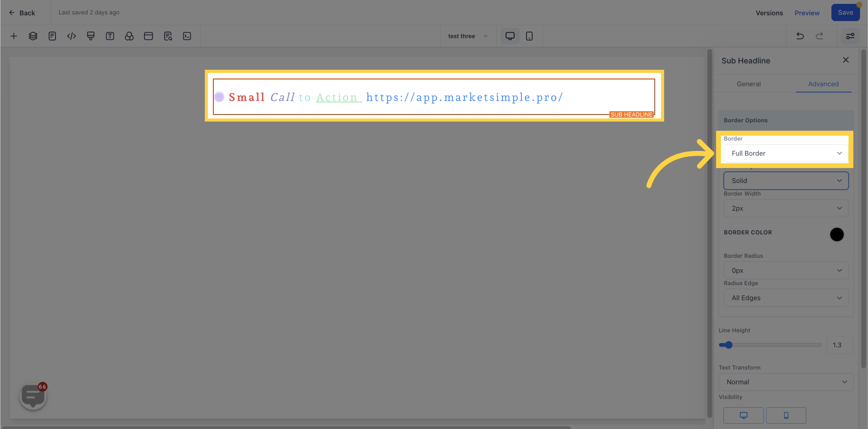868x429 pixels.
Task: Redo the last change
Action: point(819,36)
